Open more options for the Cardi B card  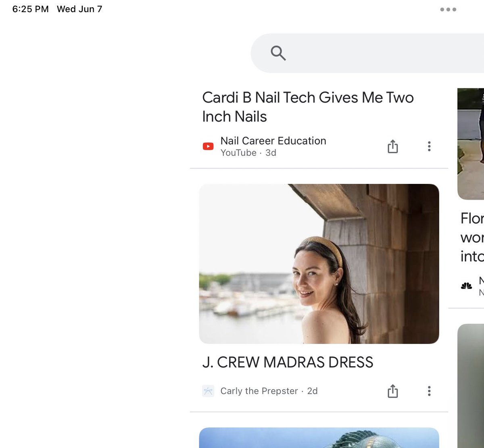coord(429,146)
